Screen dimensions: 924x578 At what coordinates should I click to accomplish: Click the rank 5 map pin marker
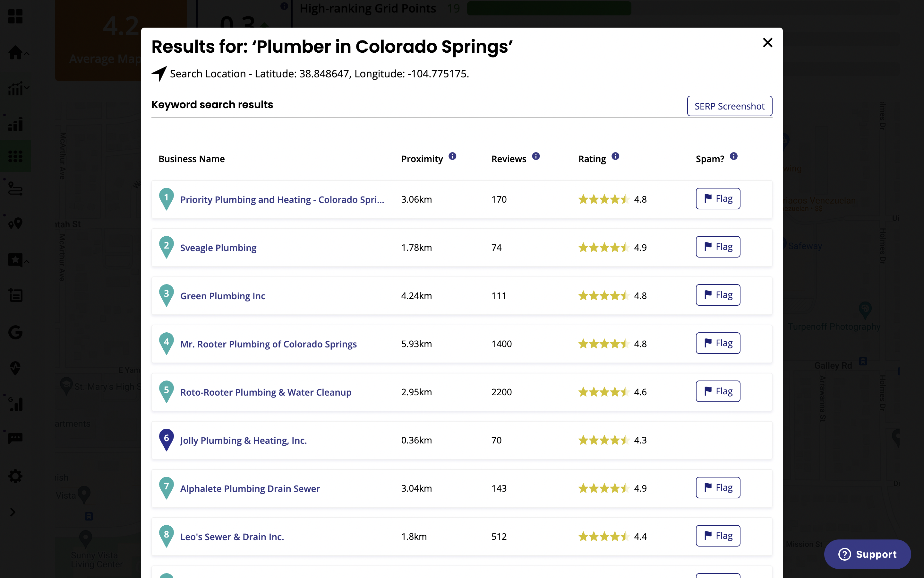tap(167, 392)
